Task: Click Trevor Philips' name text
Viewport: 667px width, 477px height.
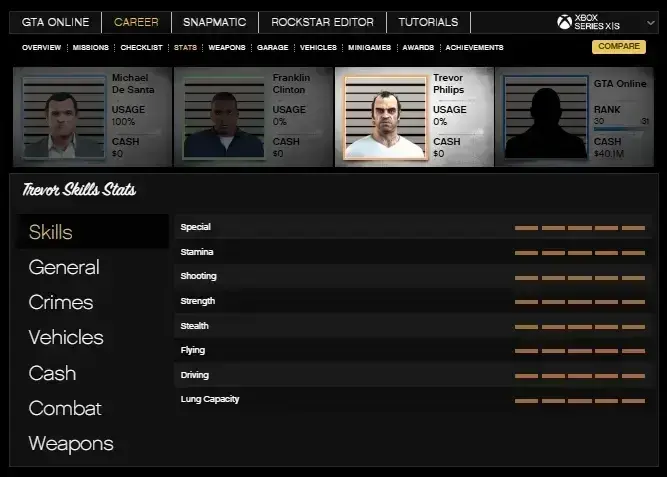Action: (448, 84)
